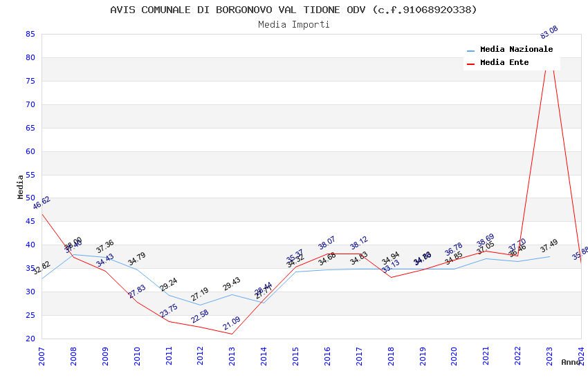Click the y-axis tick label 60
This screenshot has width=588, height=380.
pyautogui.click(x=30, y=151)
